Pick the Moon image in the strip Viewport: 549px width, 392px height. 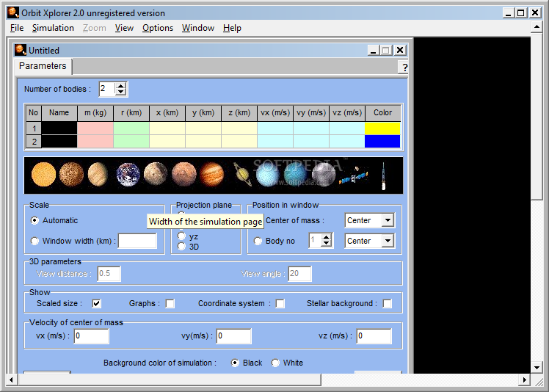[156, 174]
